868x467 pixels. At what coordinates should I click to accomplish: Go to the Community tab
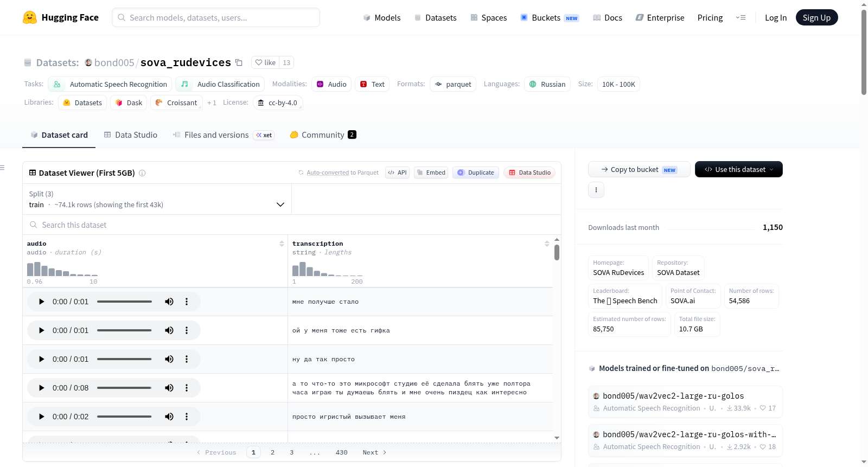point(323,135)
